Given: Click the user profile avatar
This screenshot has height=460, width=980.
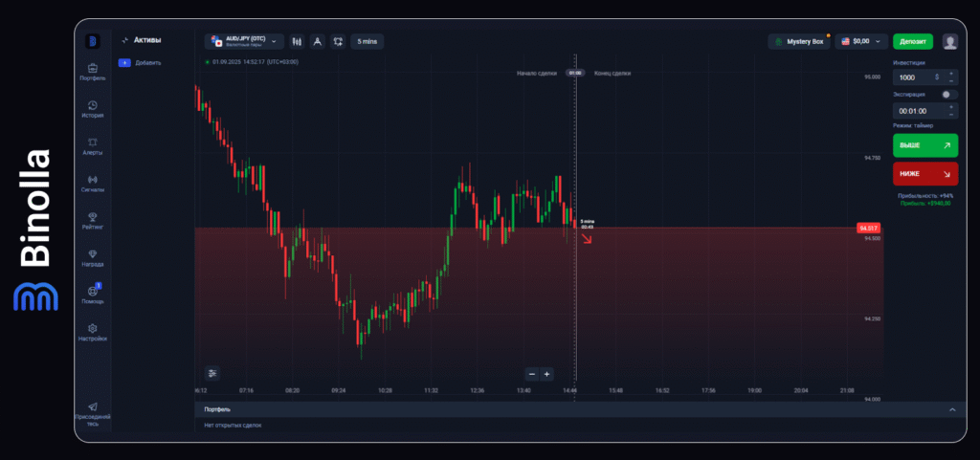Looking at the screenshot, I should click(950, 41).
